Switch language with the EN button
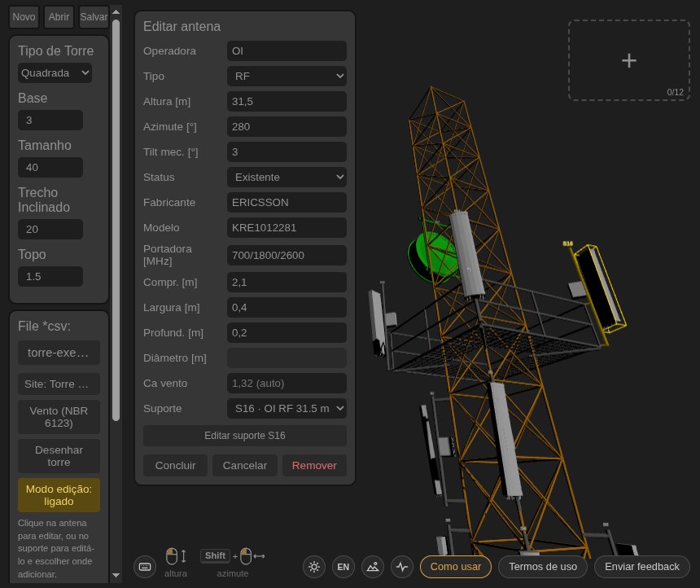 [343, 567]
